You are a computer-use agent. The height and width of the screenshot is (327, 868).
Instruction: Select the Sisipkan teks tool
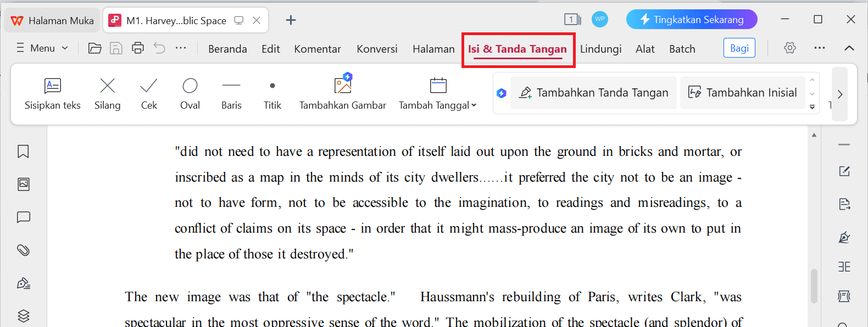[53, 94]
